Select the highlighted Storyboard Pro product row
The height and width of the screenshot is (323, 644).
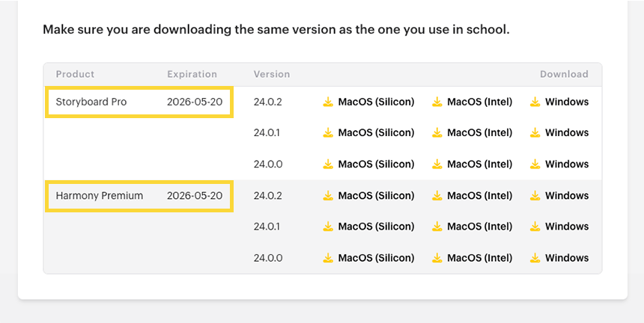point(139,102)
